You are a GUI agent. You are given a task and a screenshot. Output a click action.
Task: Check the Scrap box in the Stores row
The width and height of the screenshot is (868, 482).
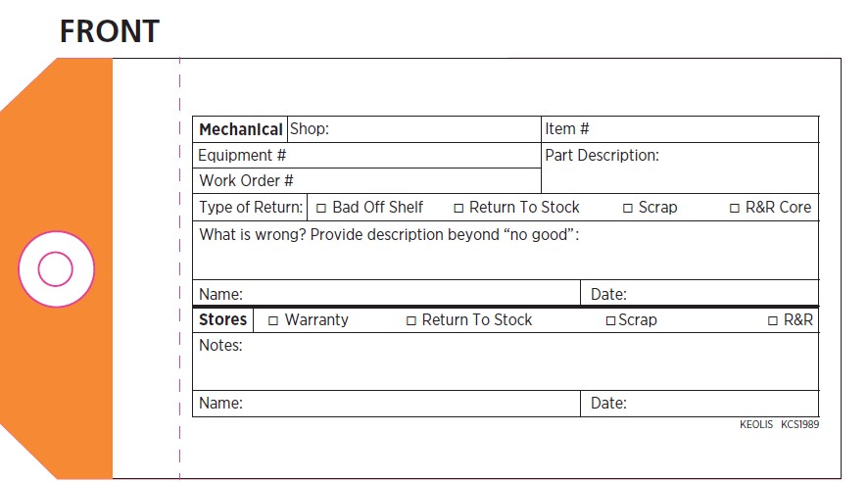click(x=610, y=320)
